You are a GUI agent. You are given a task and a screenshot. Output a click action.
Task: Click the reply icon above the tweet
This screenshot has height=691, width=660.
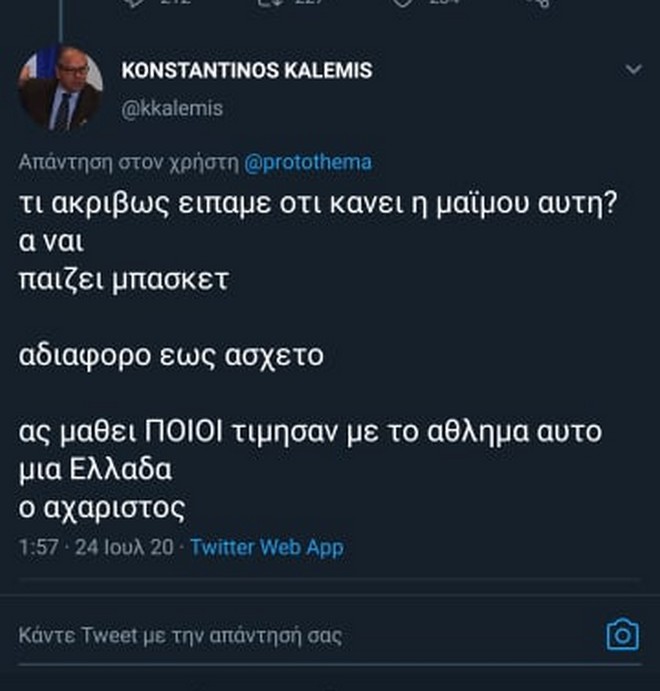tap(133, 3)
